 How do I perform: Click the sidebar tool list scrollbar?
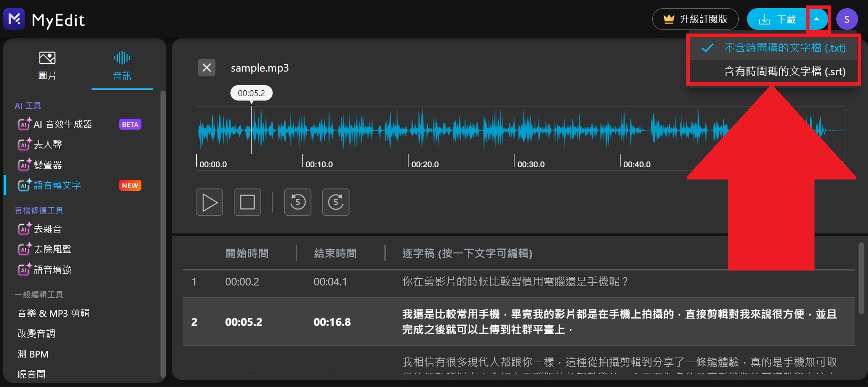(x=163, y=234)
